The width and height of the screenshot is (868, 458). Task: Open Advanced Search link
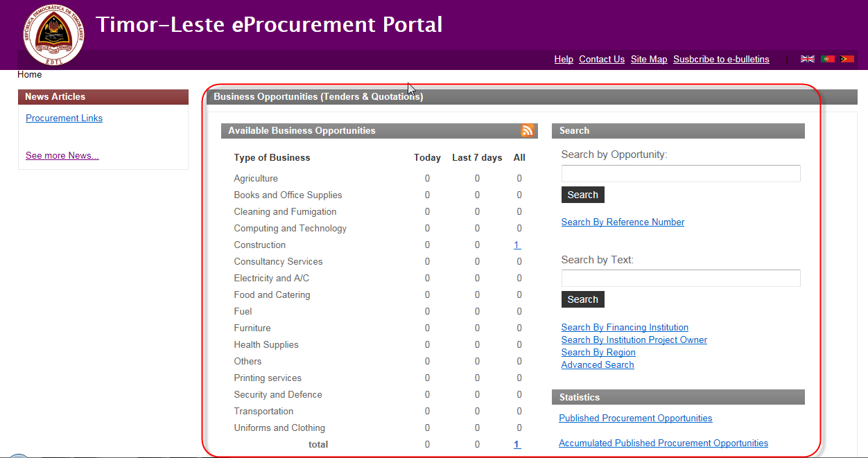(x=598, y=365)
